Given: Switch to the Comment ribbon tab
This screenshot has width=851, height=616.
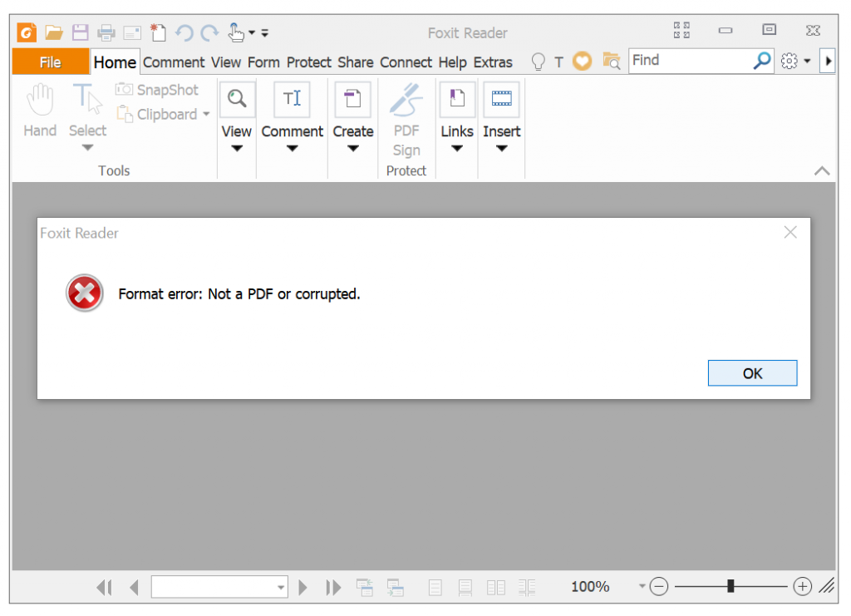Looking at the screenshot, I should coord(174,62).
